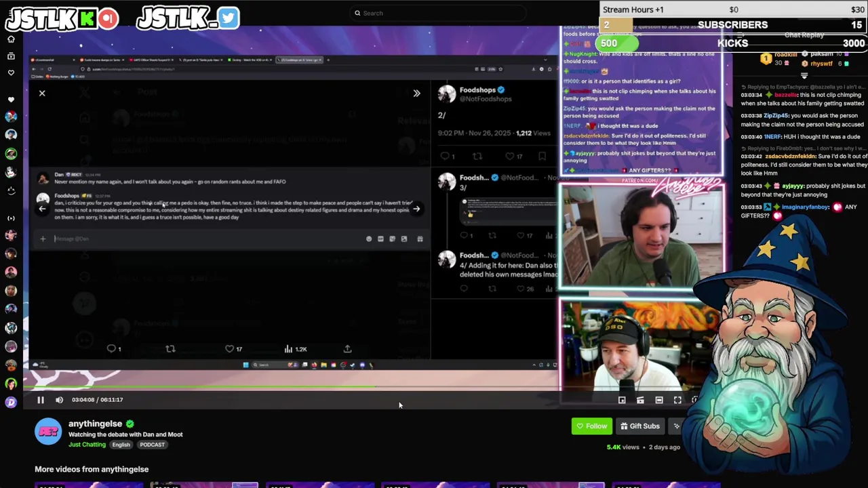Open a new tab in the in-video browser
The height and width of the screenshot is (488, 868).
point(328,60)
